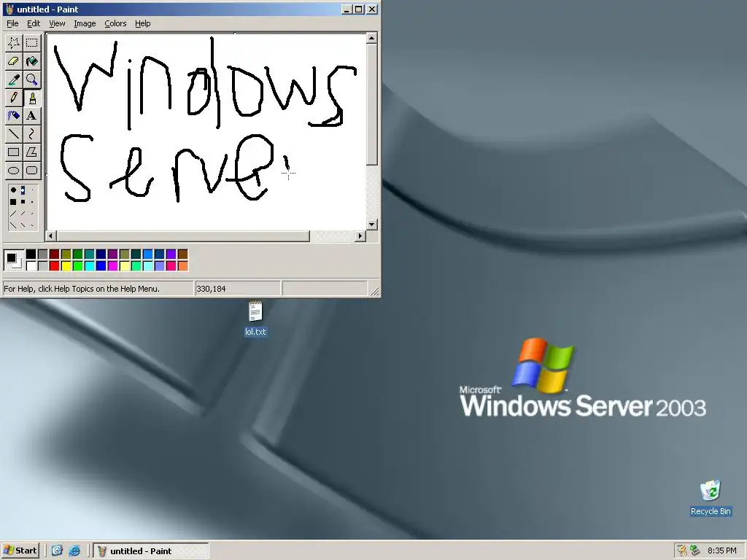747x560 pixels.
Task: Select the Text tool
Action: click(x=32, y=116)
